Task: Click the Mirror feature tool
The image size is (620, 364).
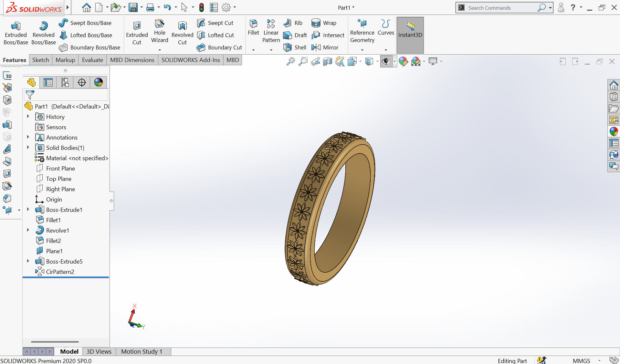Action: click(325, 47)
